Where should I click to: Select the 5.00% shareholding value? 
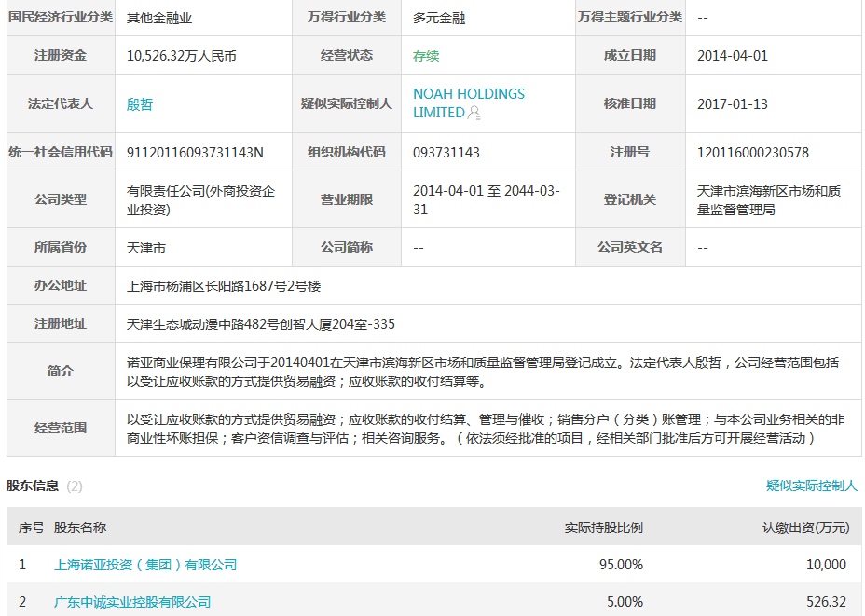[x=625, y=602]
